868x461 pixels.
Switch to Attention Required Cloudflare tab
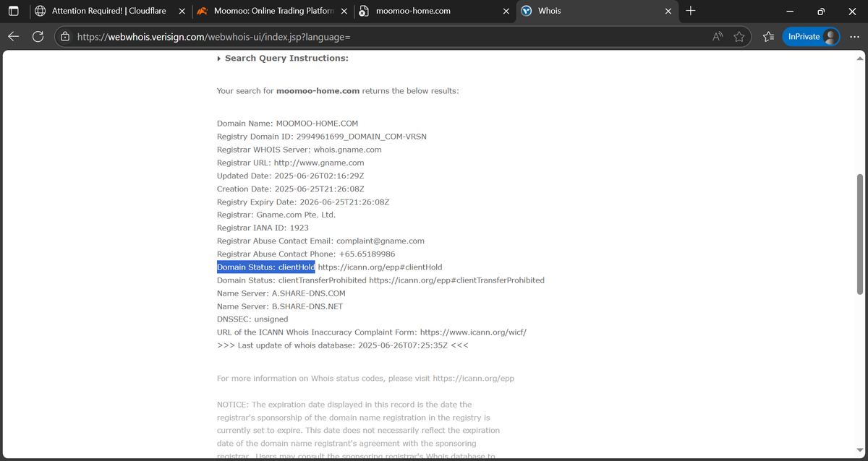coord(109,11)
